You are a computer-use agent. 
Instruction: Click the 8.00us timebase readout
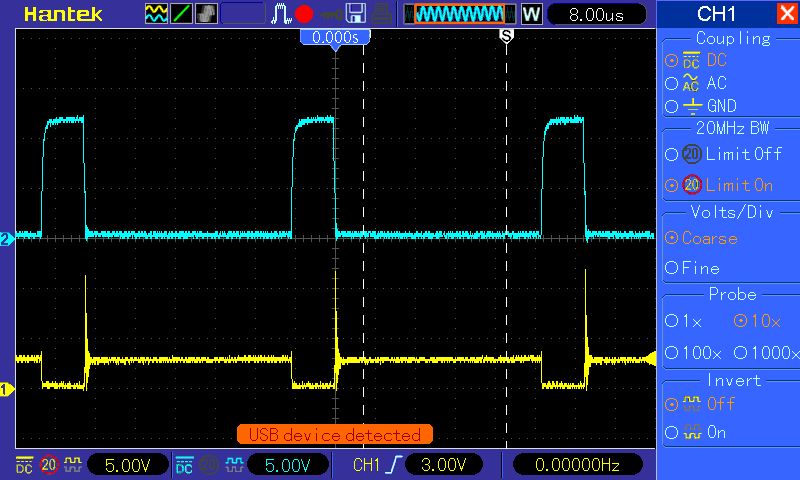[x=596, y=15]
